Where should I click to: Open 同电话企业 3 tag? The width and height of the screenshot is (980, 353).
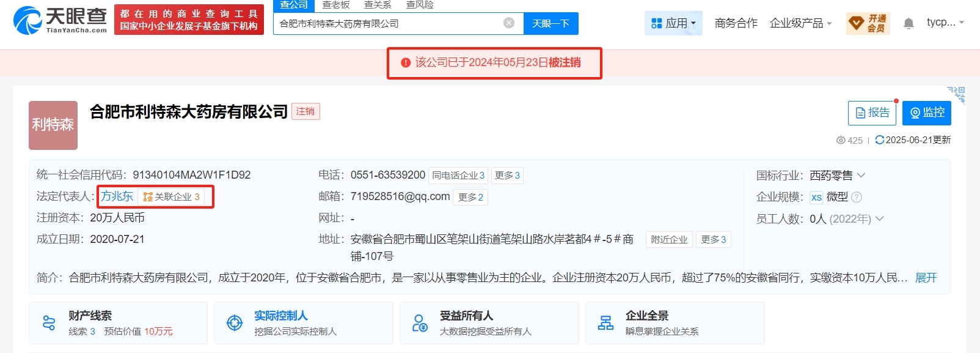pos(458,176)
